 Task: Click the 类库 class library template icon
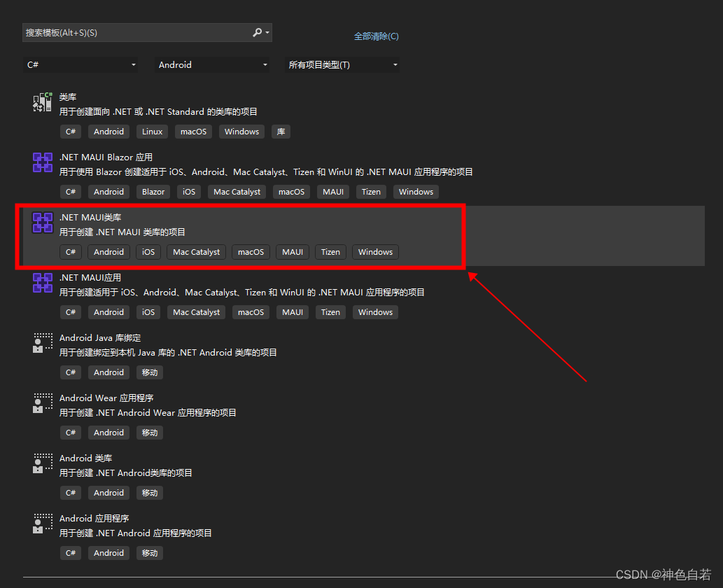coord(43,102)
